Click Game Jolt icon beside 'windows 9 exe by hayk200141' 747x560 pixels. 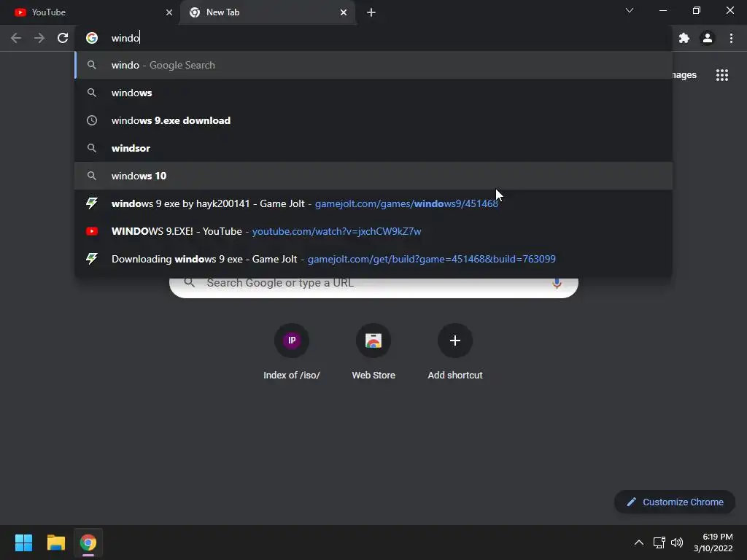tap(92, 203)
